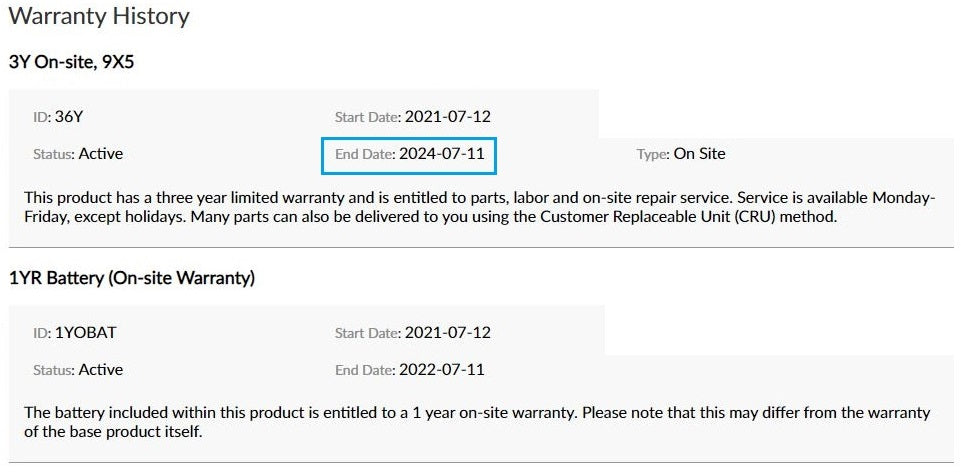961x476 pixels.
Task: Select the "1YR Battery (On-site Warranty)" title
Action: (131, 278)
